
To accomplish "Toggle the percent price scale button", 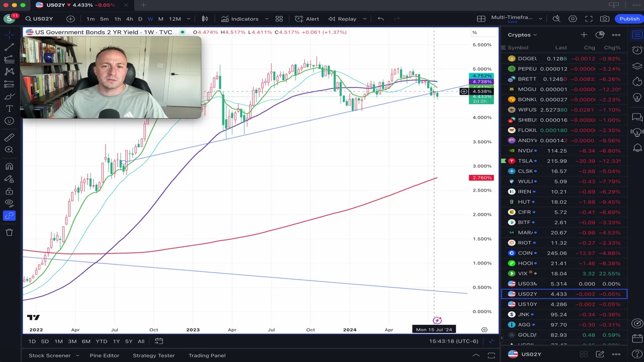I will coord(474,33).
